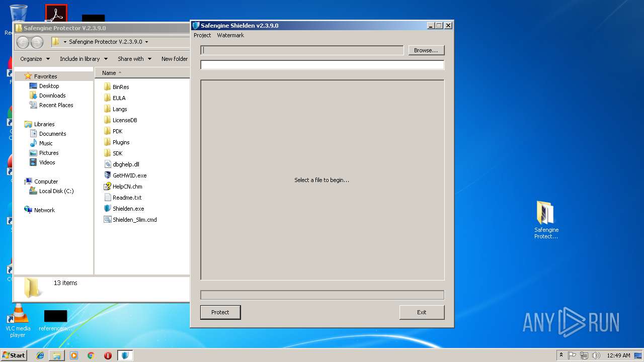Select Libraries in the navigation pane
Image resolution: width=644 pixels, height=362 pixels.
(x=44, y=124)
